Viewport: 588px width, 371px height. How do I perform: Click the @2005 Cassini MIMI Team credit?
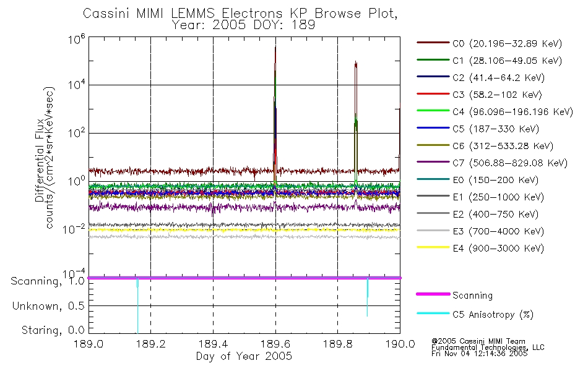(x=478, y=341)
